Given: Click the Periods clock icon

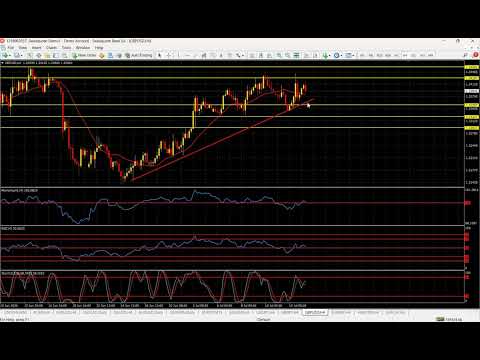Looking at the screenshot, I should [x=336, y=55].
